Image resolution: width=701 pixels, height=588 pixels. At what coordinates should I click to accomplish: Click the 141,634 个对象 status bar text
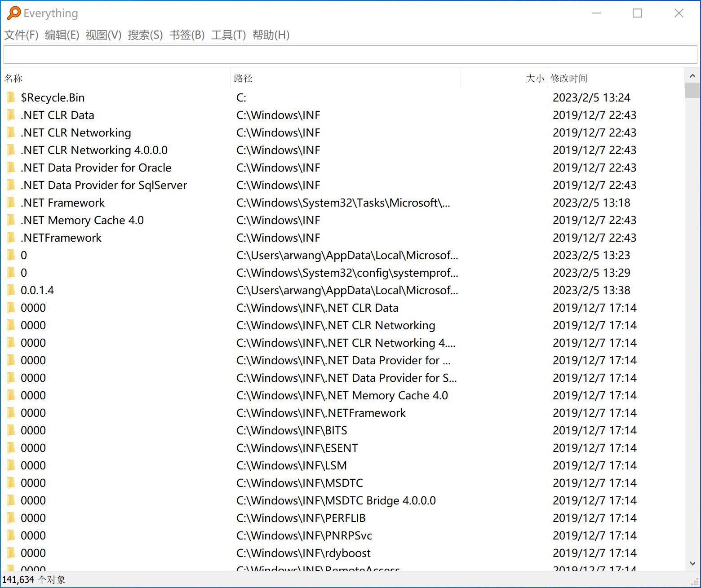click(34, 579)
